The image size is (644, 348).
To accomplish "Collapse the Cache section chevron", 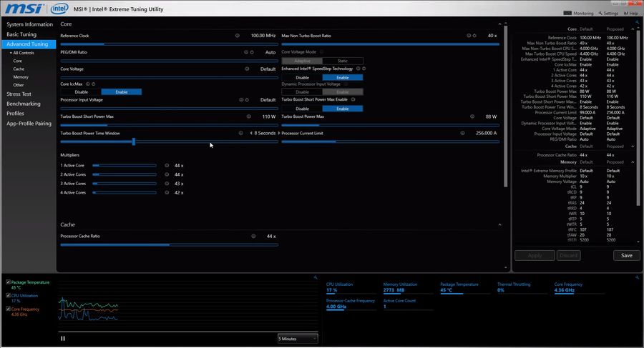I will (500, 224).
